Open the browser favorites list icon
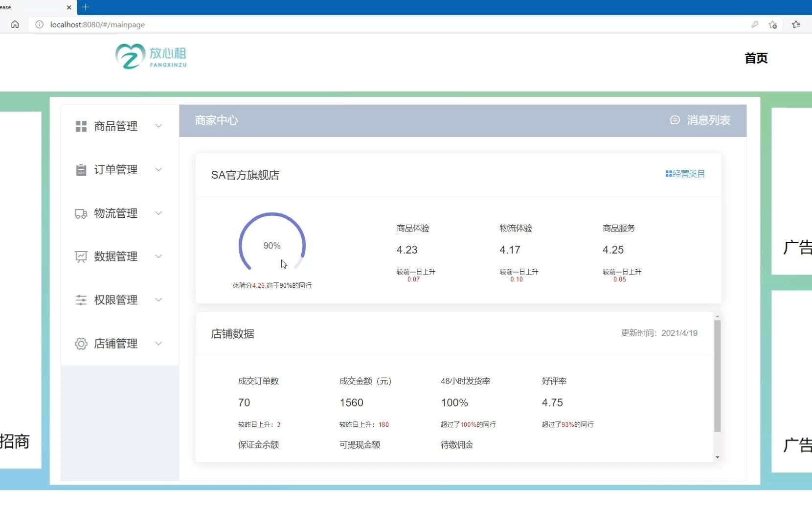Viewport: 812px width, 508px height. [796, 24]
